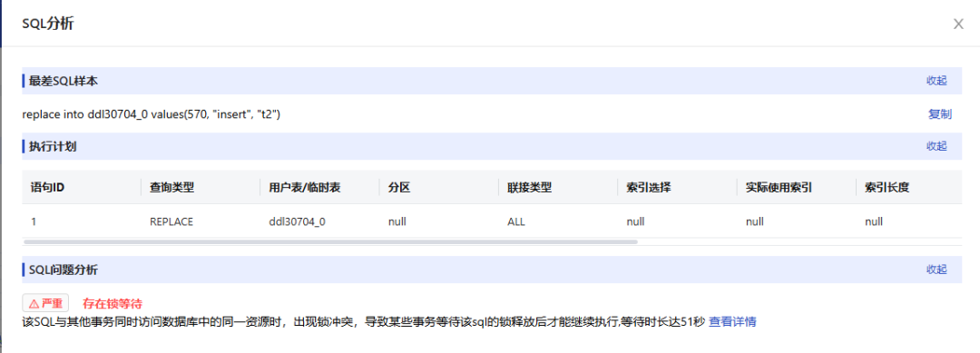
Task: Click the replace into ddl30704_0 SQL statement text
Action: click(152, 114)
